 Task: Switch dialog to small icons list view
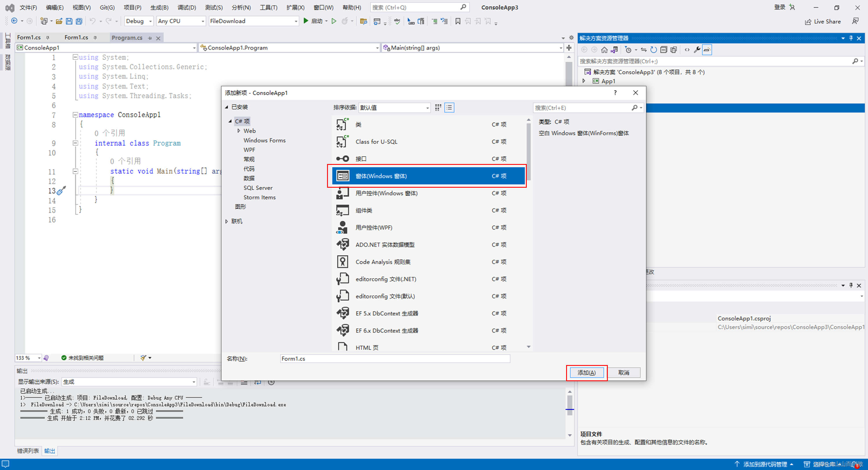point(449,107)
